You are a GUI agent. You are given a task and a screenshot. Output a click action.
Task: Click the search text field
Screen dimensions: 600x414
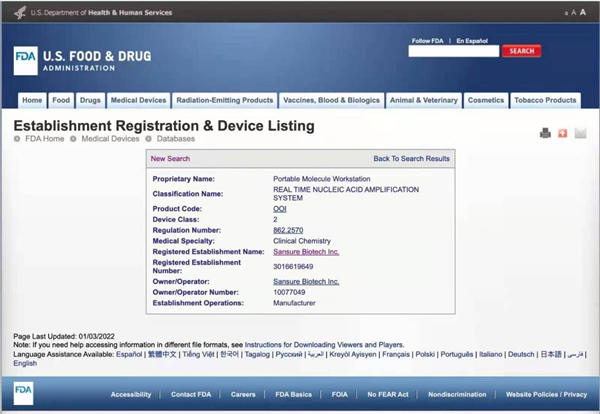(453, 51)
